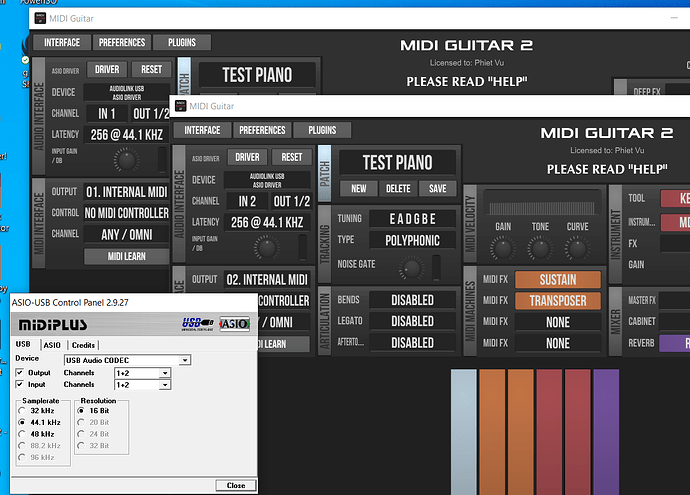
Task: Open tuning selector EADGBE
Action: [412, 219]
